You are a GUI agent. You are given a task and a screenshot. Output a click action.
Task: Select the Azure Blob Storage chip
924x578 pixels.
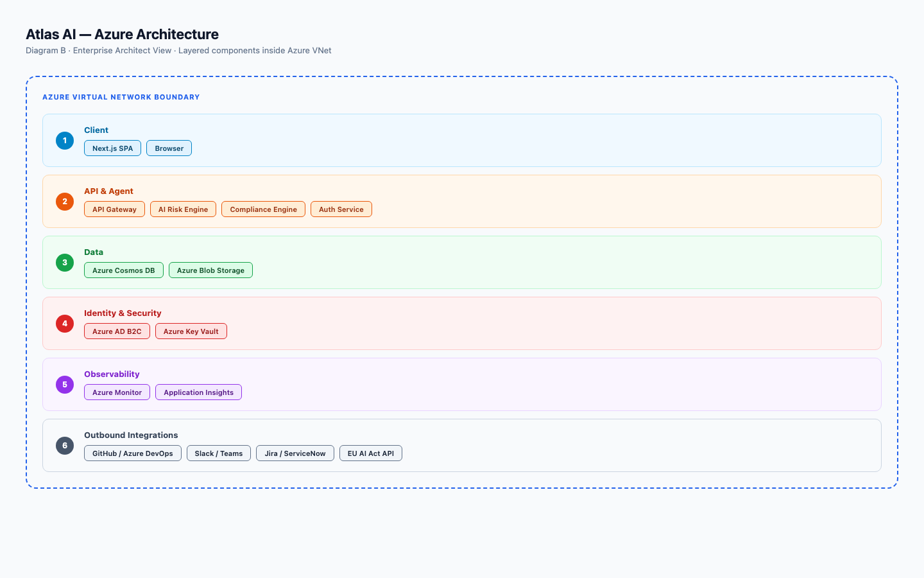210,270
